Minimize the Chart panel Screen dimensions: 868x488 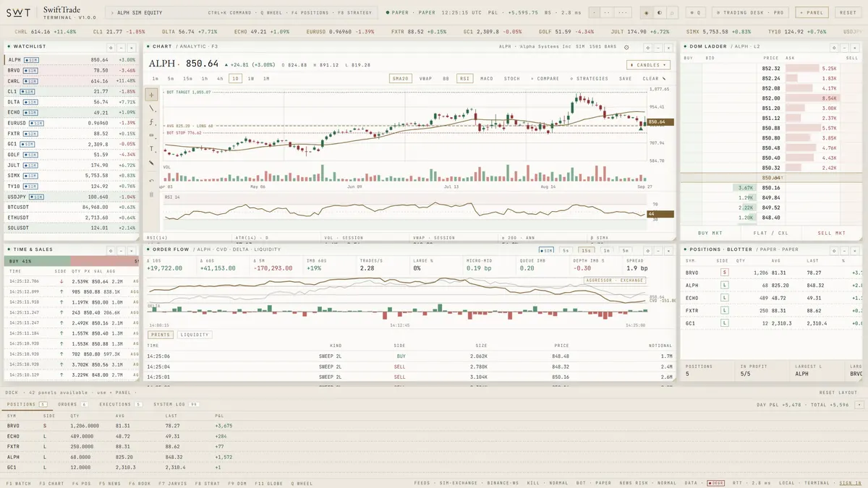(x=660, y=46)
